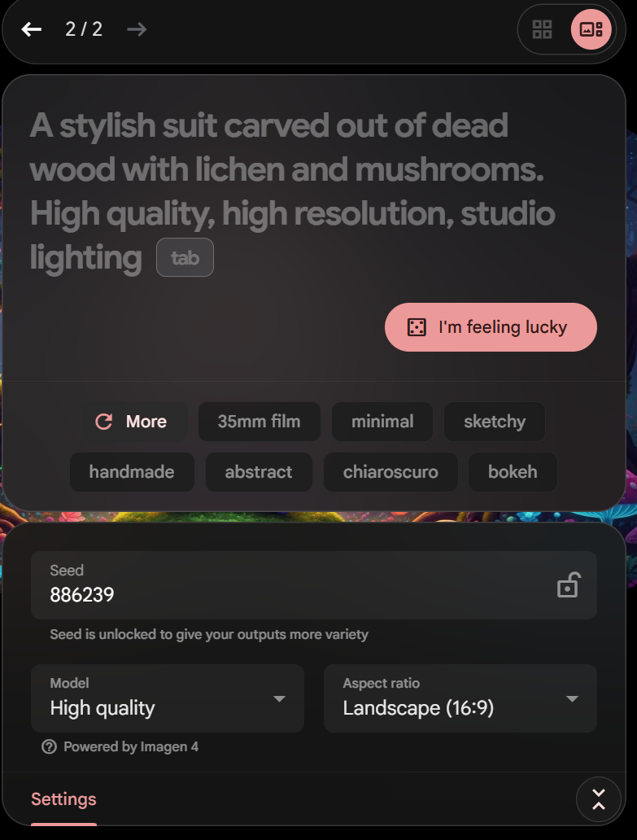
Task: Collapse the settings panel with the chevrons button
Action: click(x=599, y=799)
